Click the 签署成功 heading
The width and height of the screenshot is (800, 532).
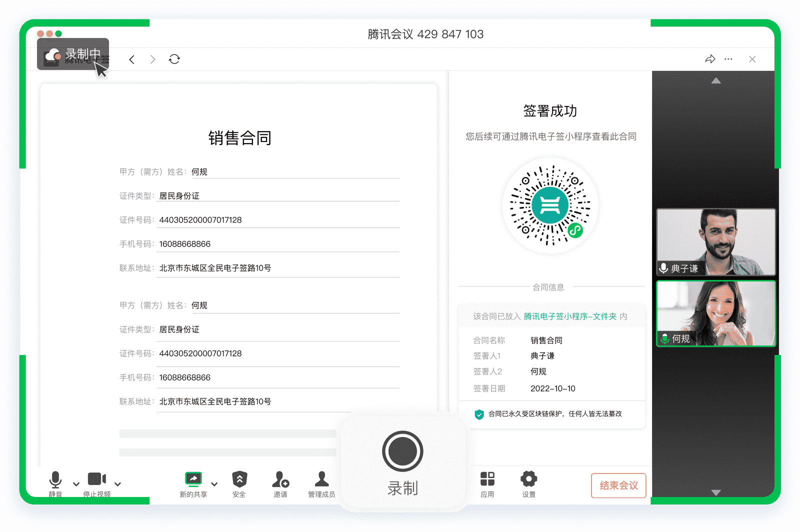[550, 111]
